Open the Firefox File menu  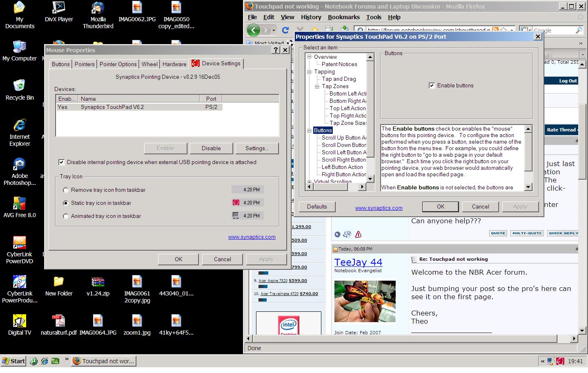coord(252,17)
